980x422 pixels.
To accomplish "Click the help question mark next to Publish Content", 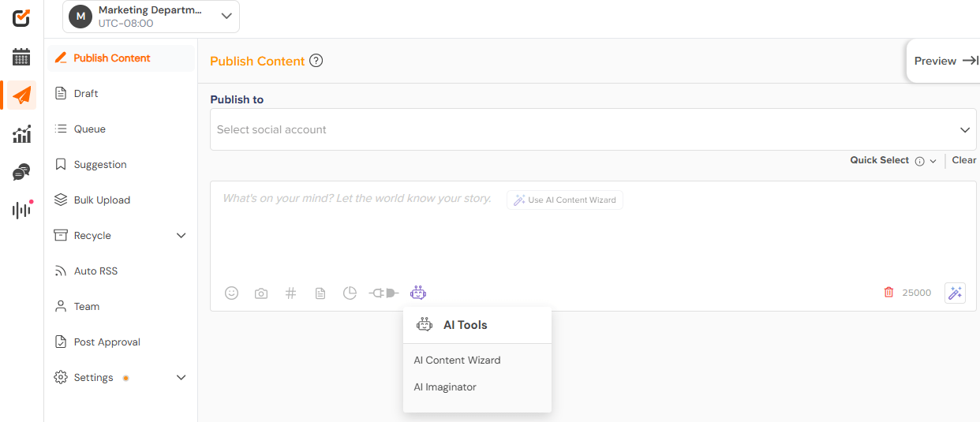I will [x=316, y=61].
